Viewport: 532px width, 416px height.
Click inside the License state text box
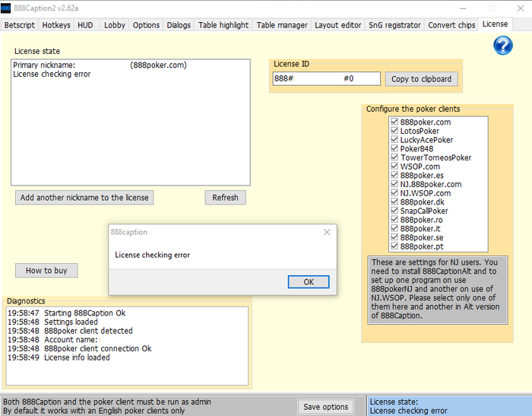click(x=131, y=122)
